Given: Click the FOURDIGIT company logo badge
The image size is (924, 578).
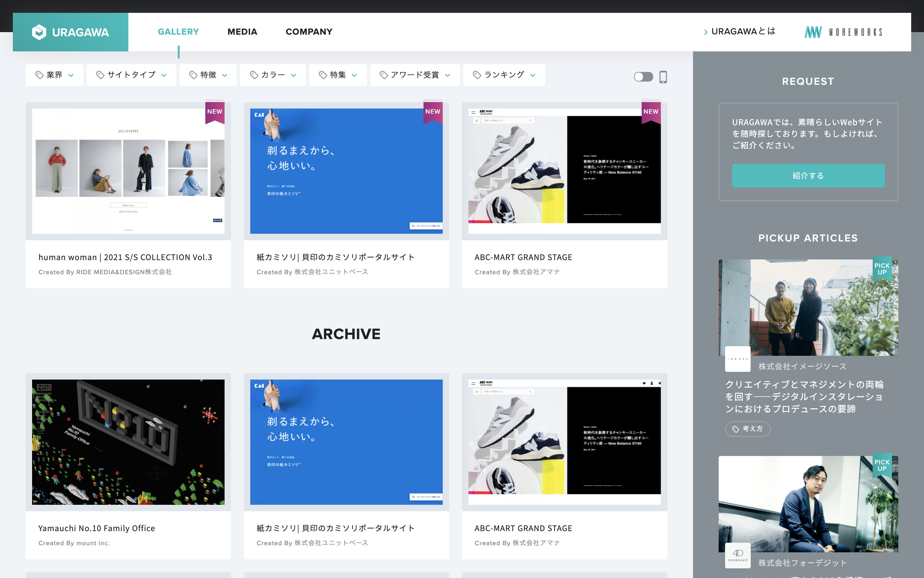Looking at the screenshot, I should pos(738,556).
